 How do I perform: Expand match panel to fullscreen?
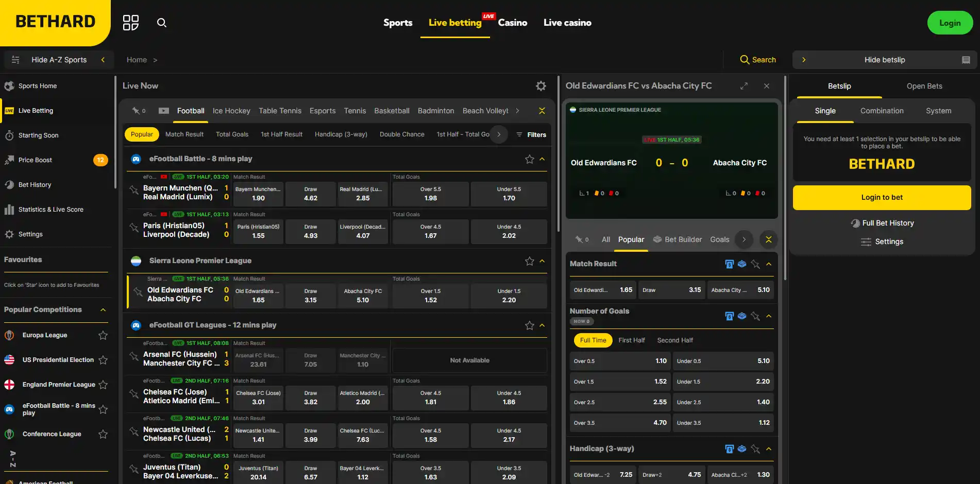pos(744,86)
